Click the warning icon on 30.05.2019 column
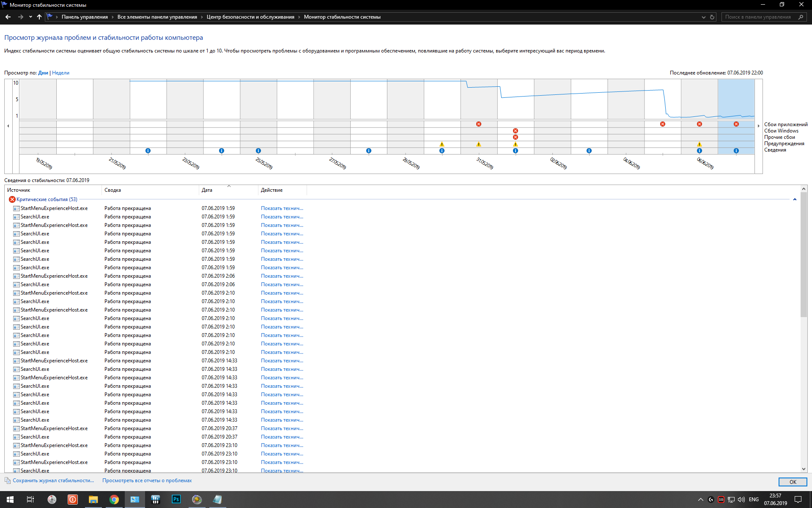 coord(442,144)
